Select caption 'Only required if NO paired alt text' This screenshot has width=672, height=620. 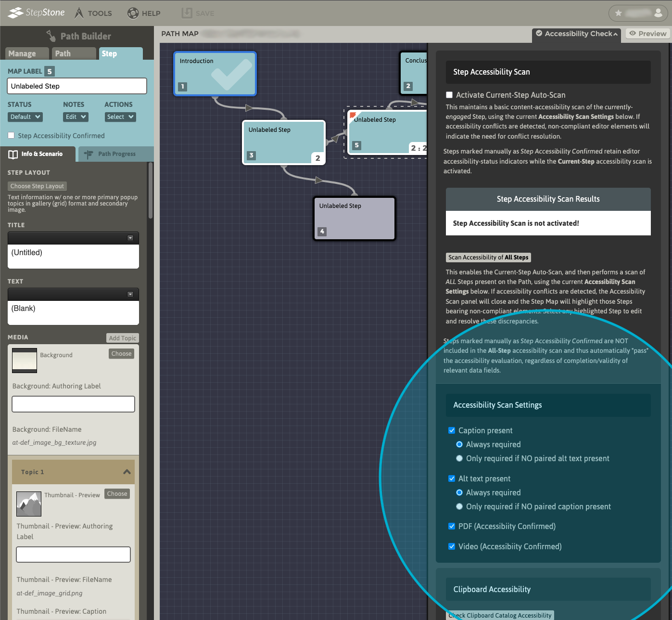pyautogui.click(x=459, y=459)
